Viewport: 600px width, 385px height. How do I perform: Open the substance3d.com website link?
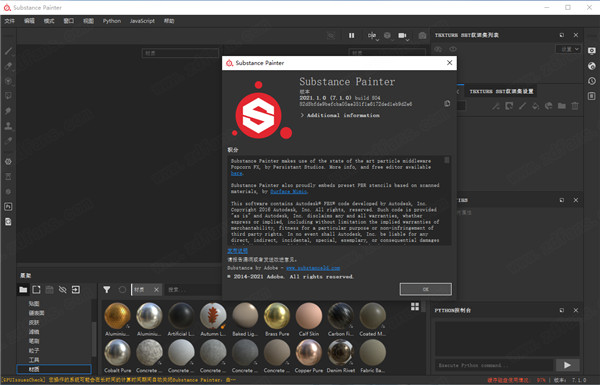pos(313,268)
